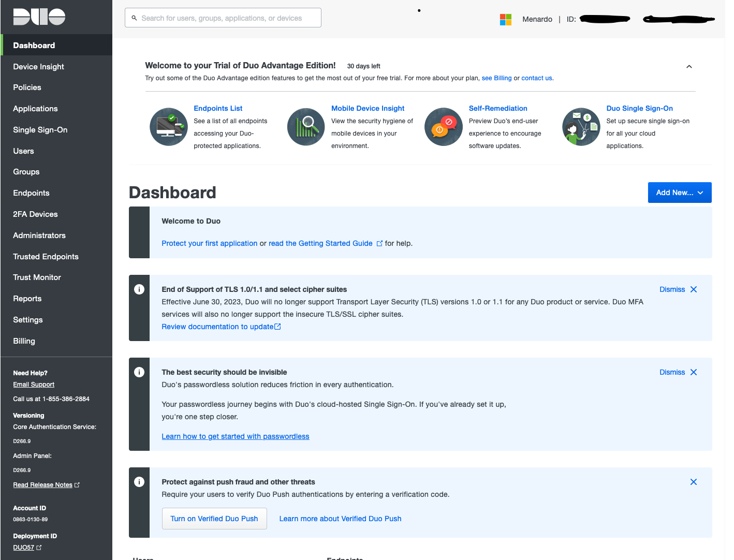Open the Add New dropdown
This screenshot has width=734, height=560.
(x=680, y=193)
